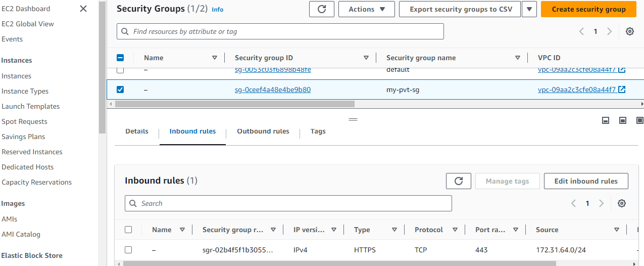
Task: Open the sg-0ceef4a48e4be9b80 security group link
Action: coord(273,90)
